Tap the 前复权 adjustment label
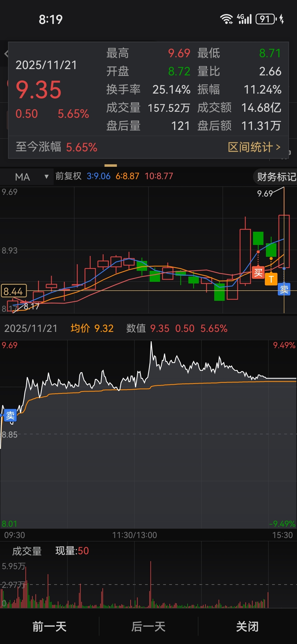This screenshot has height=644, width=297. pyautogui.click(x=68, y=176)
